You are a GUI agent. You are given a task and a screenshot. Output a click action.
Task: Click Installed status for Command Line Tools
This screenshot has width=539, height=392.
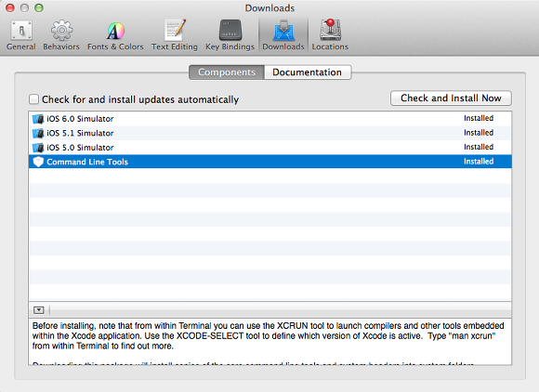click(479, 162)
